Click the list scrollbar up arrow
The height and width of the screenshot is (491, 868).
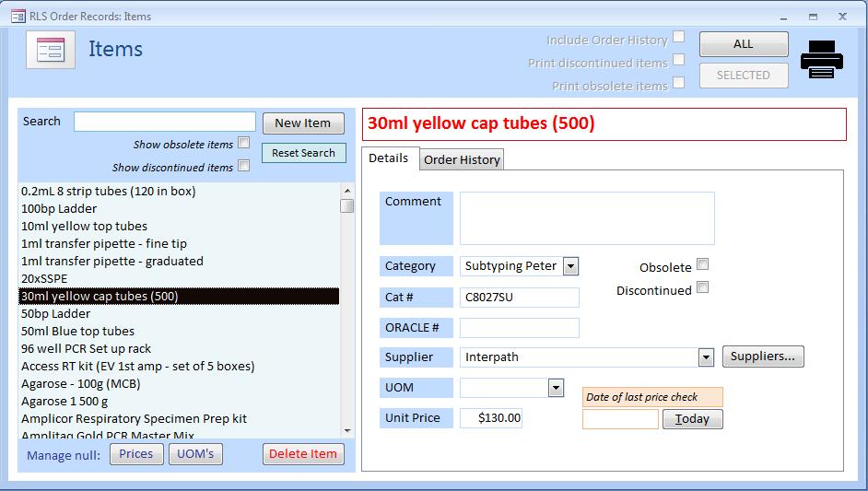coord(347,191)
